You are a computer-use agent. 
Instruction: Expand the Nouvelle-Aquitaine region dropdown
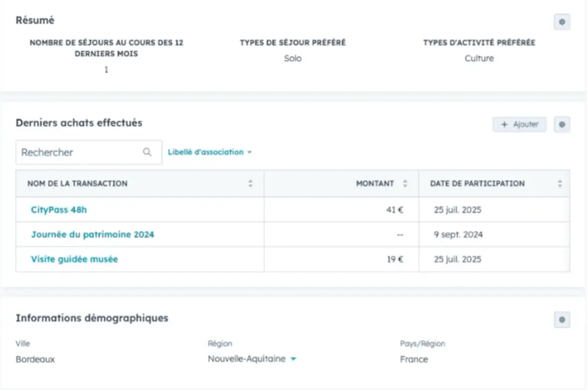coord(293,359)
